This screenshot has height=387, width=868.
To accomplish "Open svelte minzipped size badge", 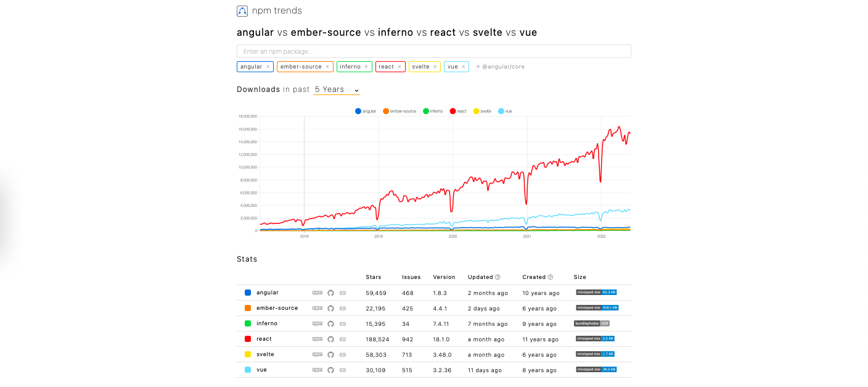I will (x=596, y=354).
